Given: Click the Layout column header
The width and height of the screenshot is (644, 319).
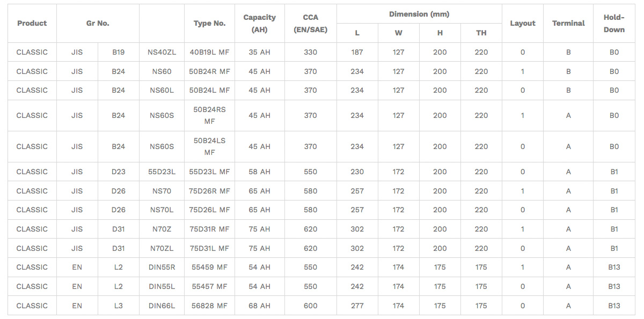Looking at the screenshot, I should pos(523,23).
